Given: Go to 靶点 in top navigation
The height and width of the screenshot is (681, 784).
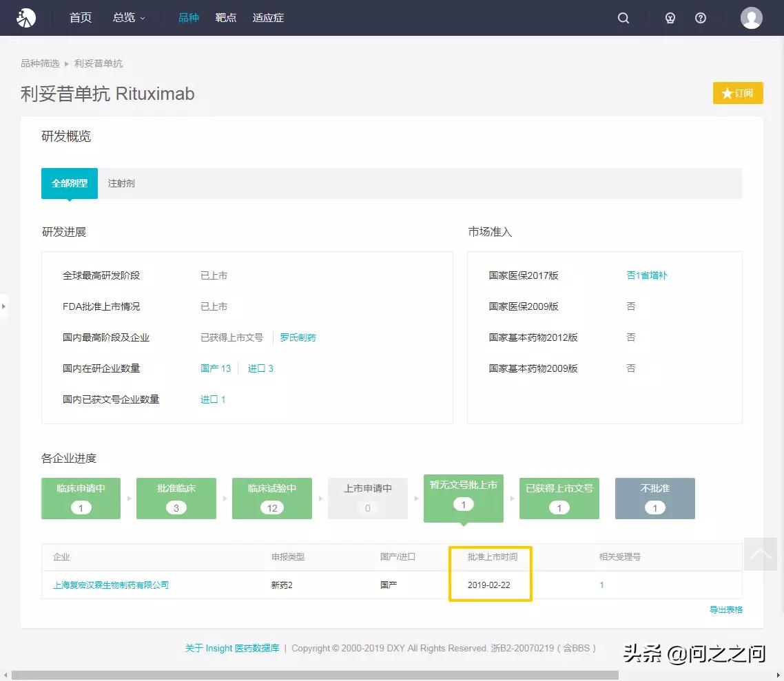Looking at the screenshot, I should coord(225,18).
